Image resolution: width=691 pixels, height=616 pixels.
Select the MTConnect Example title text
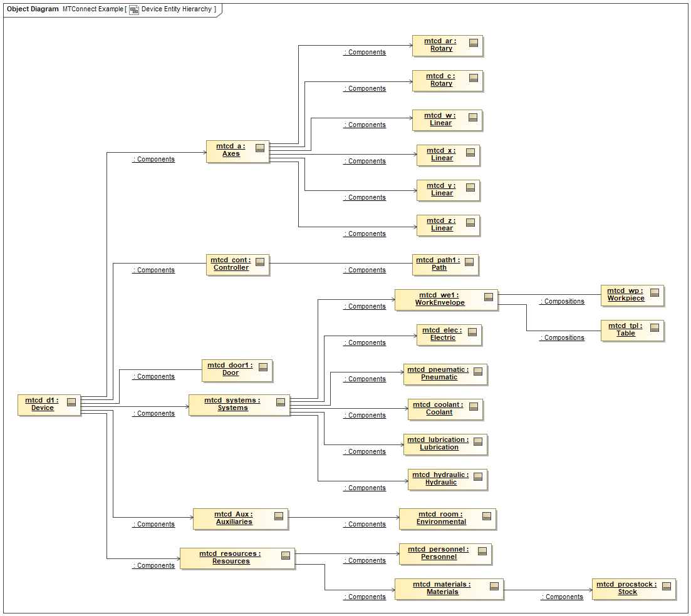pos(91,9)
